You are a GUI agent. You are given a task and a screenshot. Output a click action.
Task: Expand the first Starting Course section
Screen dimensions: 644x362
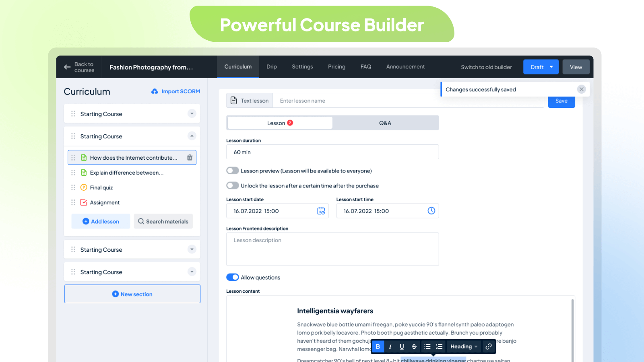point(192,114)
